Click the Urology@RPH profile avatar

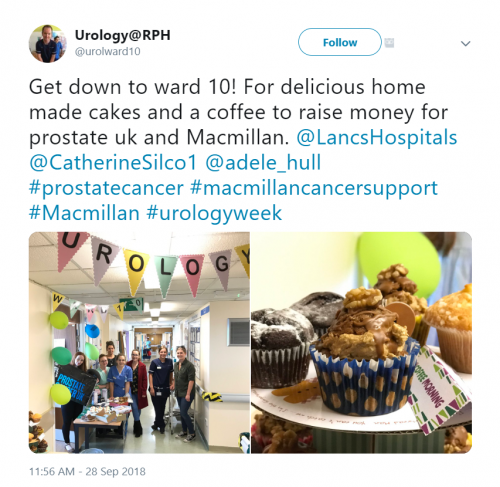47,43
